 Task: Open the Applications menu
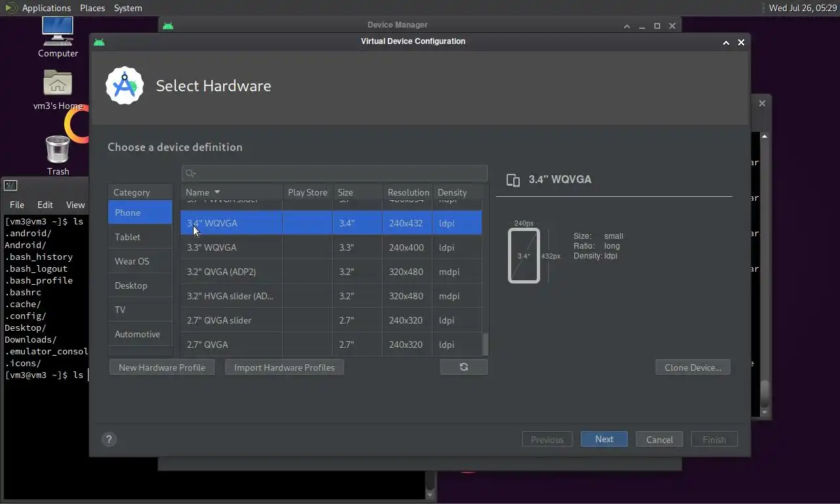(x=46, y=8)
